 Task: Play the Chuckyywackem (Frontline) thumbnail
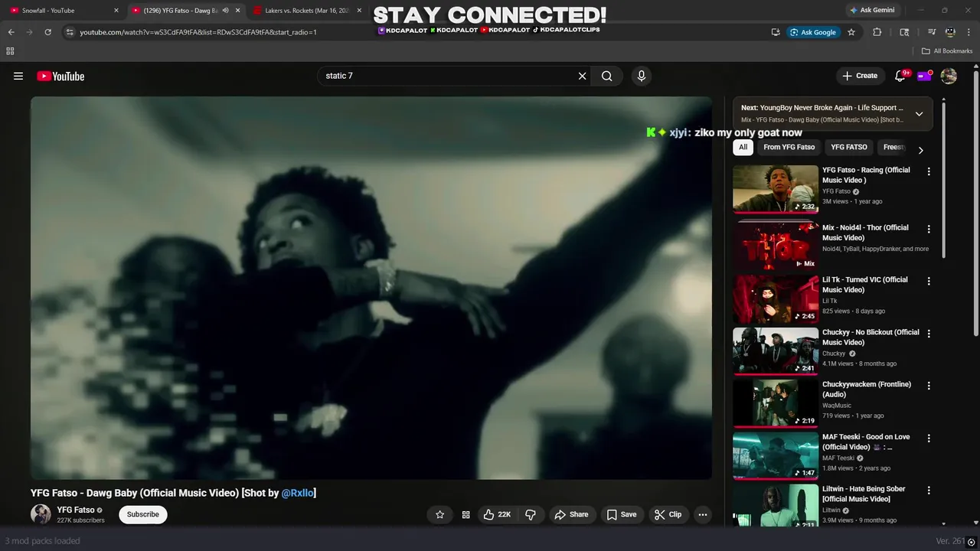point(776,403)
